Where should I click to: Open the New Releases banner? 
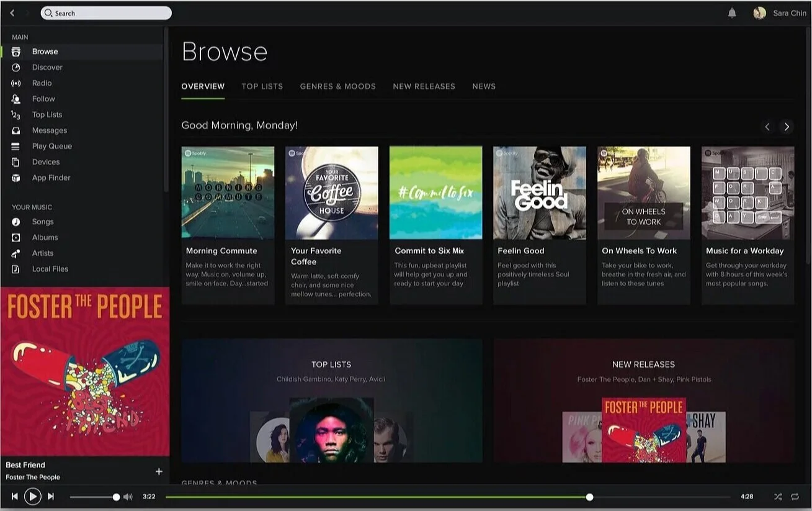pos(644,400)
